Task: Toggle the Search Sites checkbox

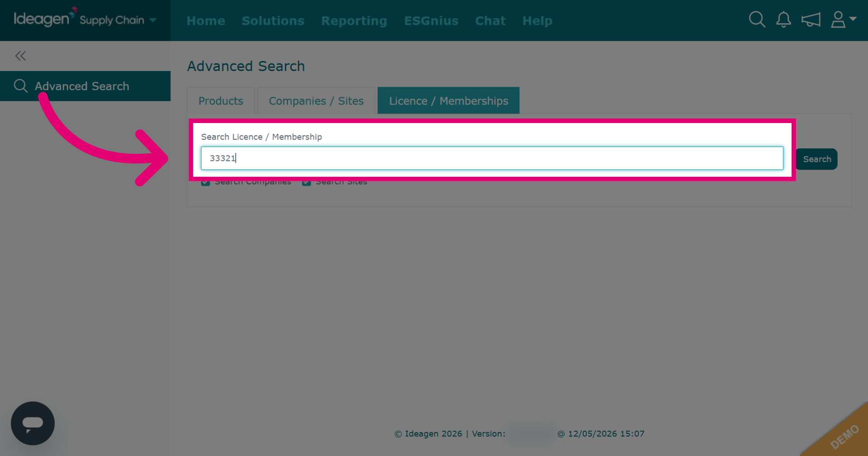Action: (307, 182)
